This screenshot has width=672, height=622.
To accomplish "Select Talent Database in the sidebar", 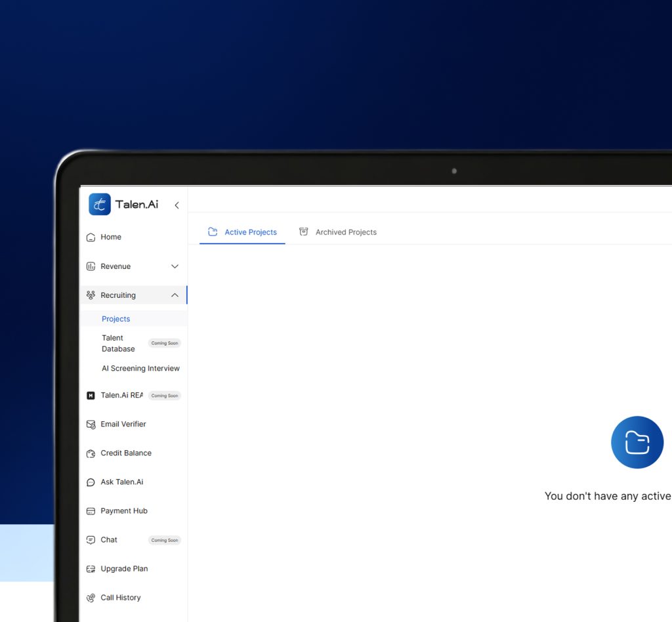I will pos(118,344).
